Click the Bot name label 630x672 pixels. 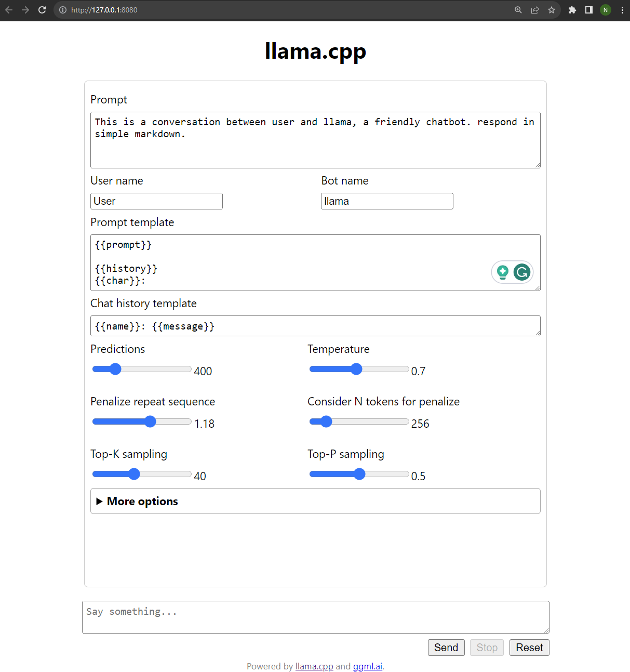pos(345,180)
